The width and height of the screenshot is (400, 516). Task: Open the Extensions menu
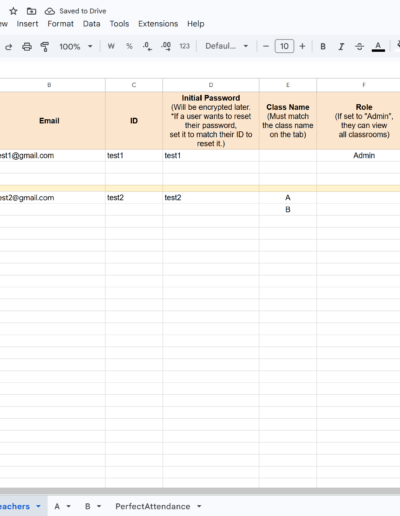coord(158,24)
